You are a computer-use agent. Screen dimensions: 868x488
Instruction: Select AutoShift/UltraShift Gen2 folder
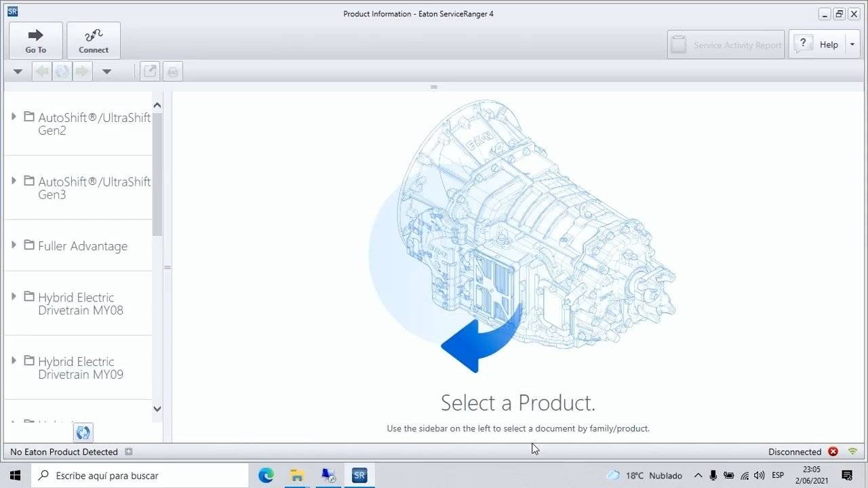click(94, 123)
